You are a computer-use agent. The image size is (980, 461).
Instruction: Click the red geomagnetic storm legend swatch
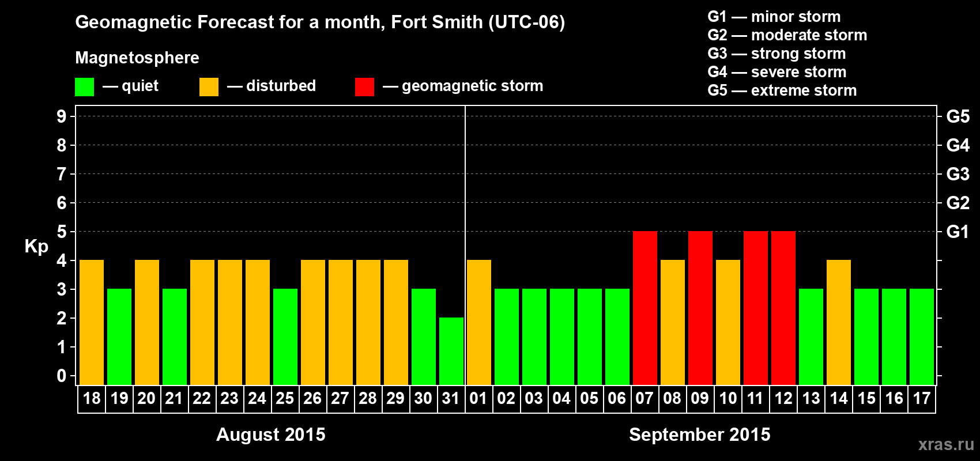pyautogui.click(x=364, y=87)
